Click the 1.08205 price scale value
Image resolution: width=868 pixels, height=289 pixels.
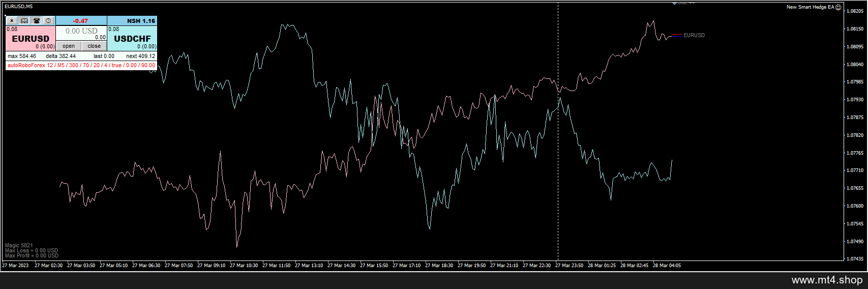click(855, 11)
